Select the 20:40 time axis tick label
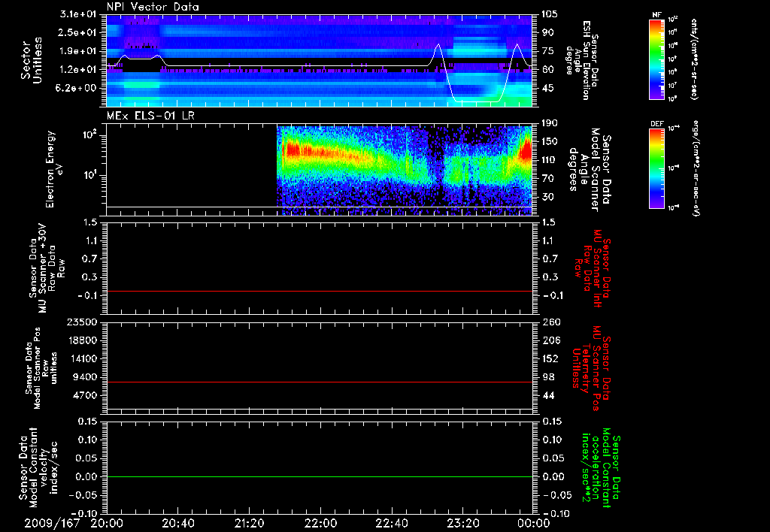 (178, 523)
